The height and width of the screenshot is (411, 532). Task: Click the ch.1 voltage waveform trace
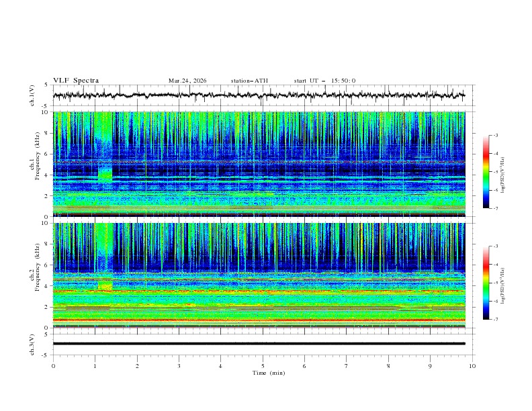pos(259,95)
